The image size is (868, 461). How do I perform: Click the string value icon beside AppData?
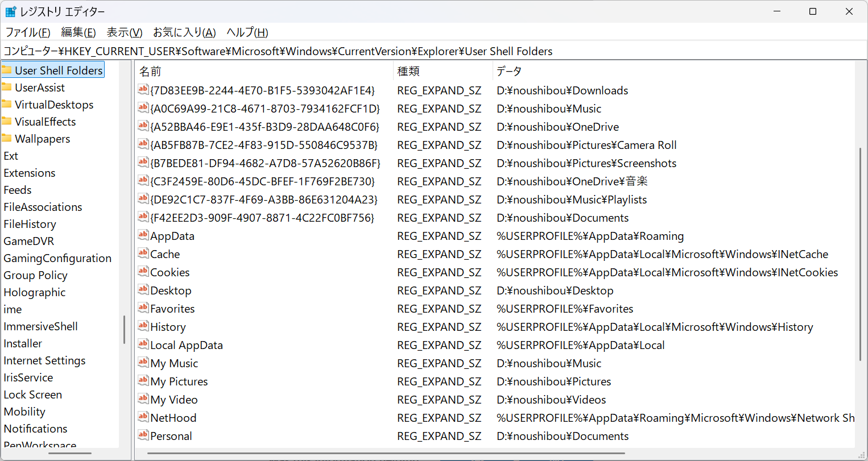(143, 235)
